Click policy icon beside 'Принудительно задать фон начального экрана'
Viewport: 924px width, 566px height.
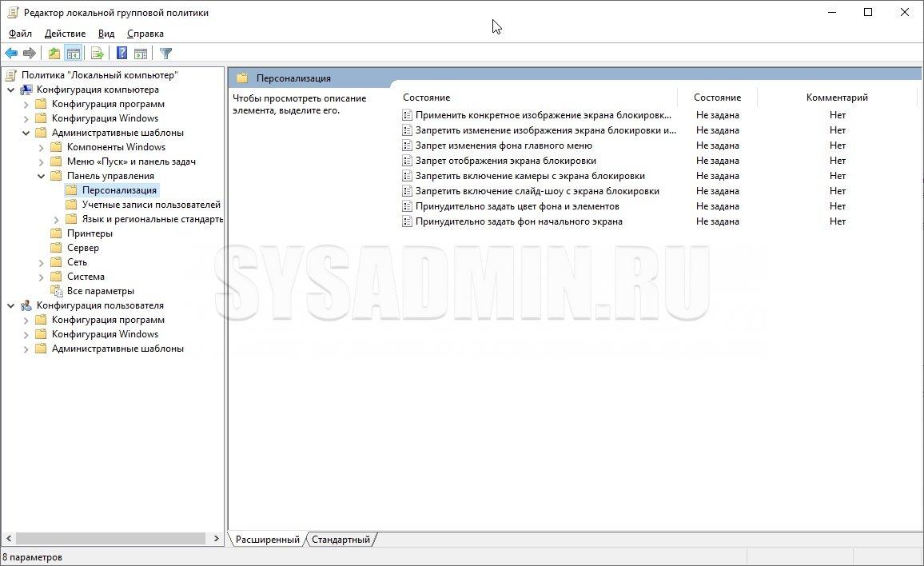click(x=407, y=222)
